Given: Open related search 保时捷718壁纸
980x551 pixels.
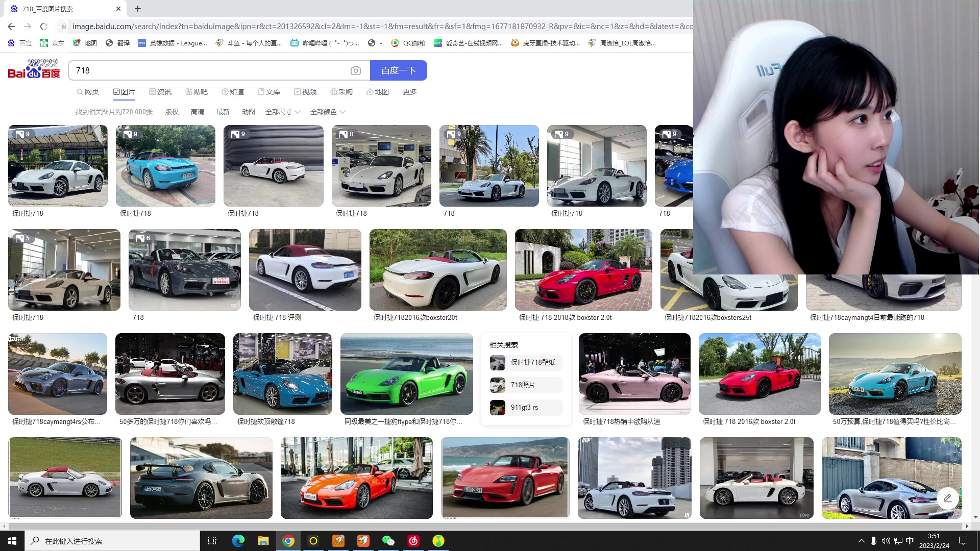Looking at the screenshot, I should coord(526,362).
